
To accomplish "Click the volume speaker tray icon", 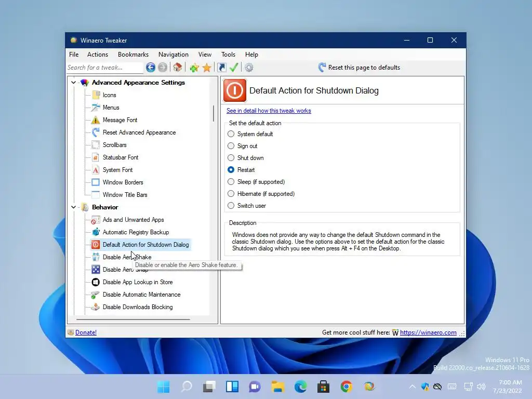I will pyautogui.click(x=481, y=387).
